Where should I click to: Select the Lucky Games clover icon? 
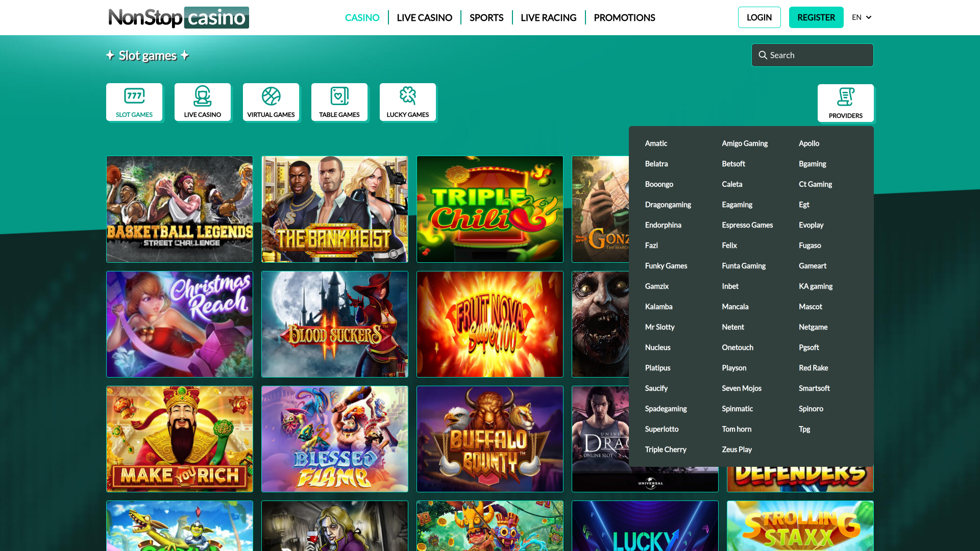(408, 97)
